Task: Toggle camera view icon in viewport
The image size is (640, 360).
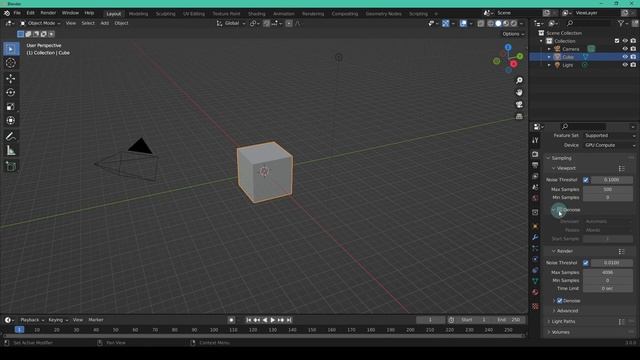Action: [519, 104]
